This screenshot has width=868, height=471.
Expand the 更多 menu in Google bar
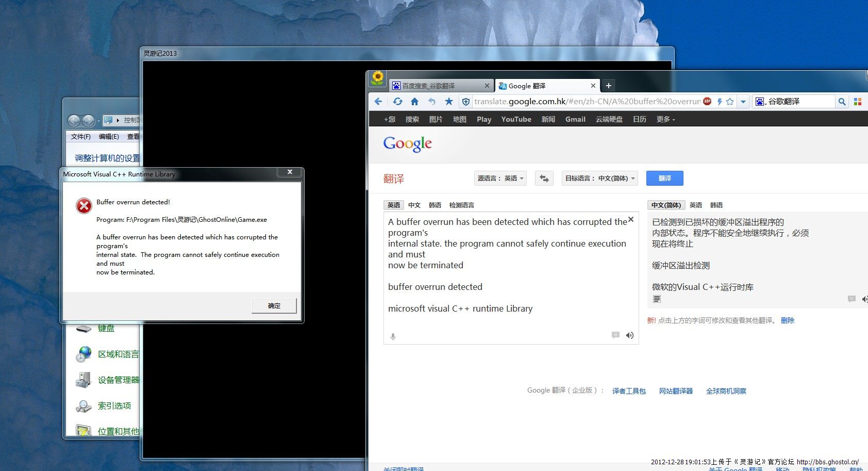pyautogui.click(x=665, y=119)
